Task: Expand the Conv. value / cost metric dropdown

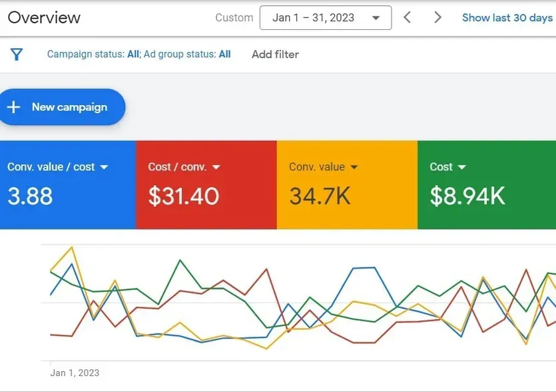Action: [x=104, y=167]
